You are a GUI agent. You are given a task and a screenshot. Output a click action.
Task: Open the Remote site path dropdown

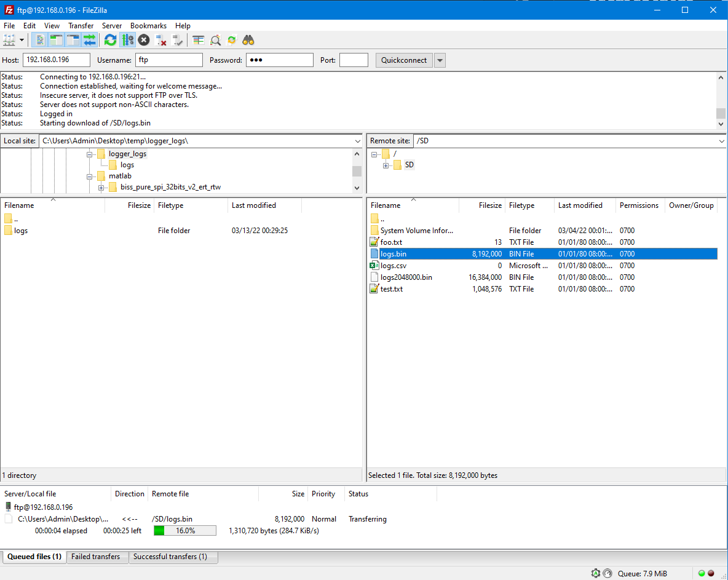[722, 141]
